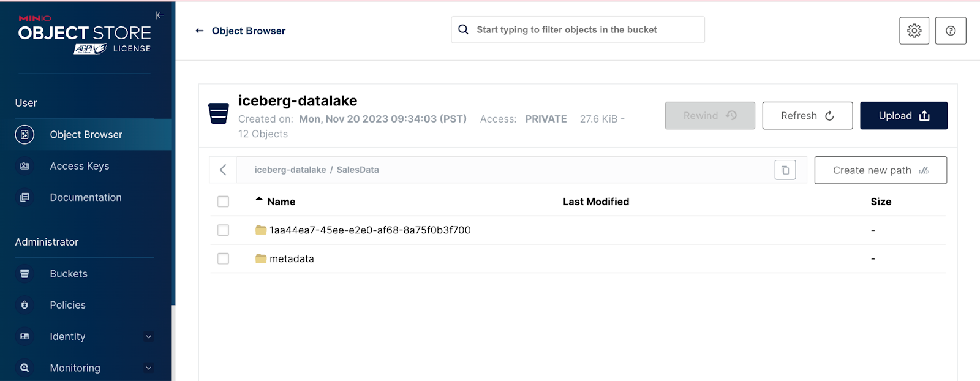The height and width of the screenshot is (381, 980).
Task: Click the Policies sidebar icon
Action: (24, 305)
